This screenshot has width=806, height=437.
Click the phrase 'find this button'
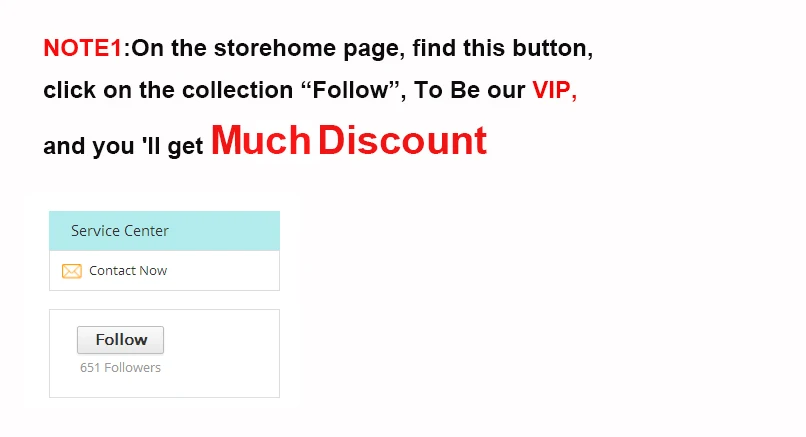(502, 48)
